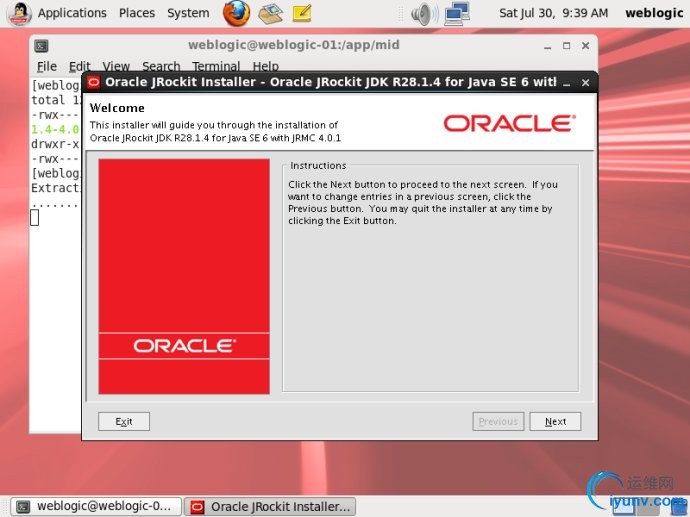Open the network connection monitor icon
690x517 pixels.
pos(457,13)
